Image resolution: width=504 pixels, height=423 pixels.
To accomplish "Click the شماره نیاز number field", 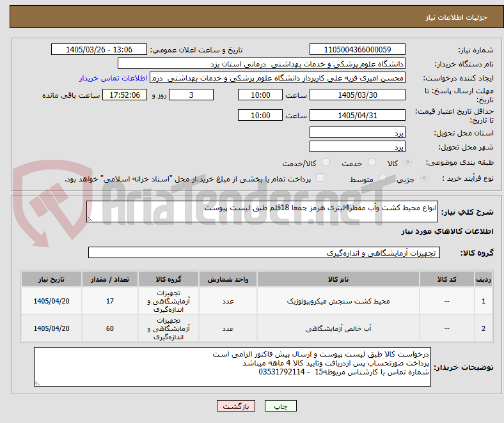I will [357, 49].
